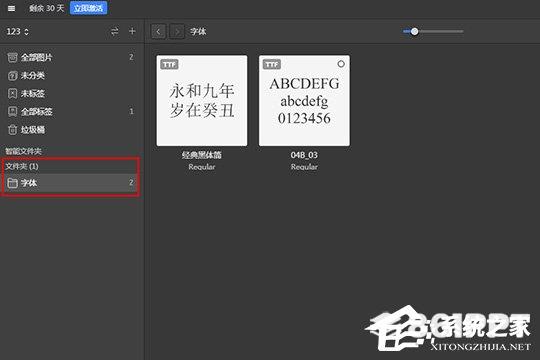This screenshot has width=540, height=360.
Task: Click the TTF badge on 经典黑体简
Action: (x=169, y=64)
